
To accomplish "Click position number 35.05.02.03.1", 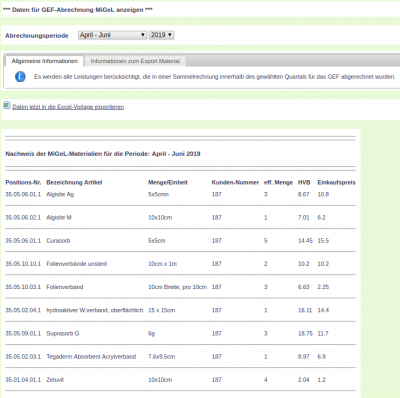I will point(23,357).
